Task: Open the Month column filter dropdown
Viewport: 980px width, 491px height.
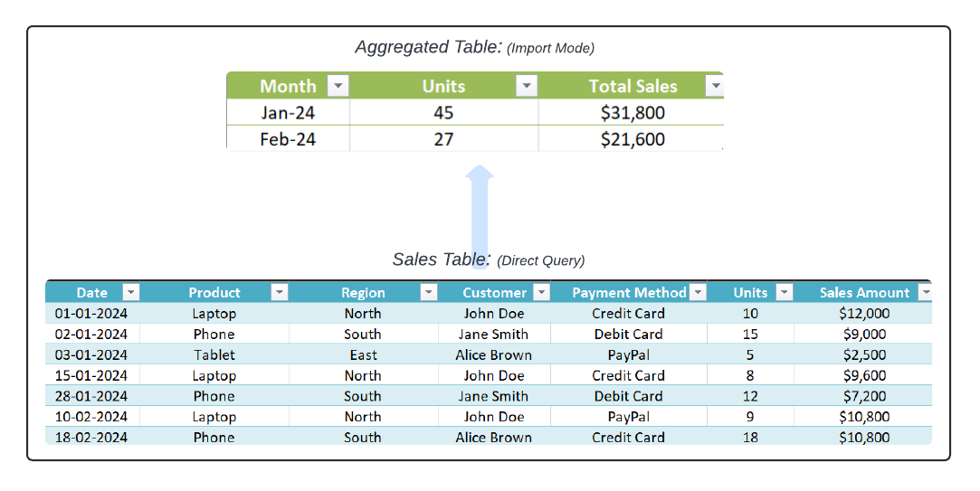Action: click(338, 86)
